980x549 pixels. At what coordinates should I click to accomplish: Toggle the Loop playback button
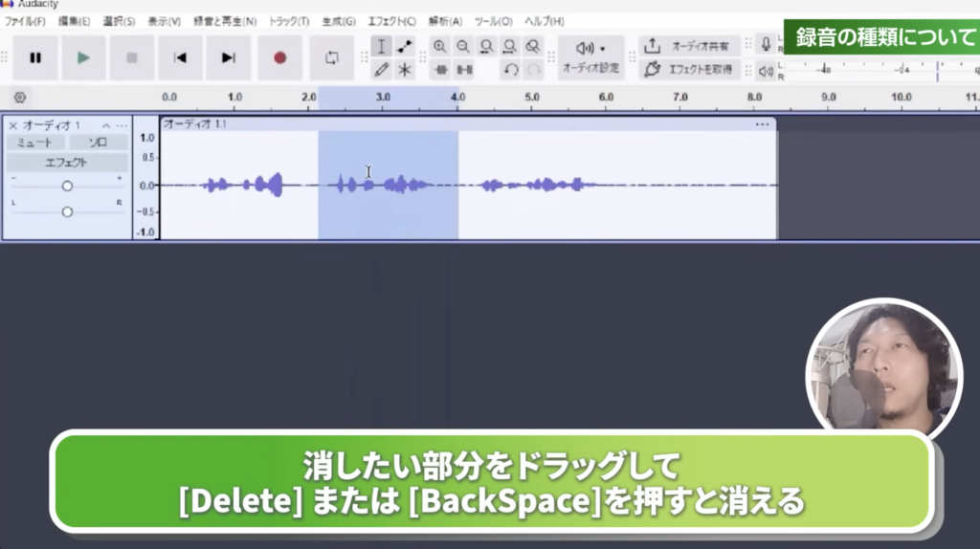point(332,57)
